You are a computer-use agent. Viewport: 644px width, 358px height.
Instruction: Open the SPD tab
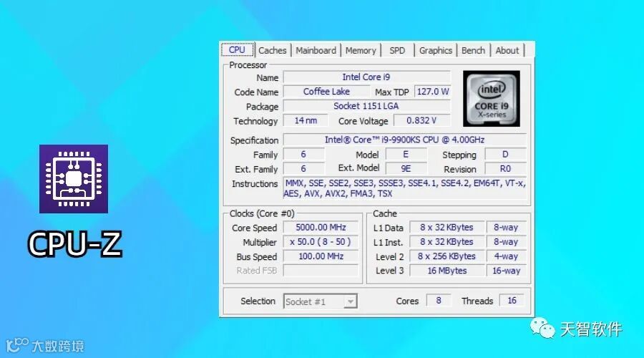click(x=397, y=51)
